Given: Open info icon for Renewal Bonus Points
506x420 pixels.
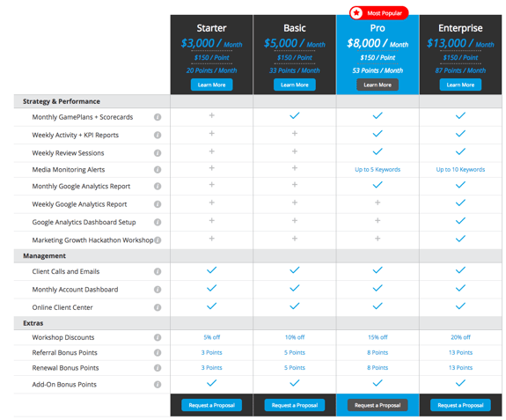Looking at the screenshot, I should click(158, 368).
